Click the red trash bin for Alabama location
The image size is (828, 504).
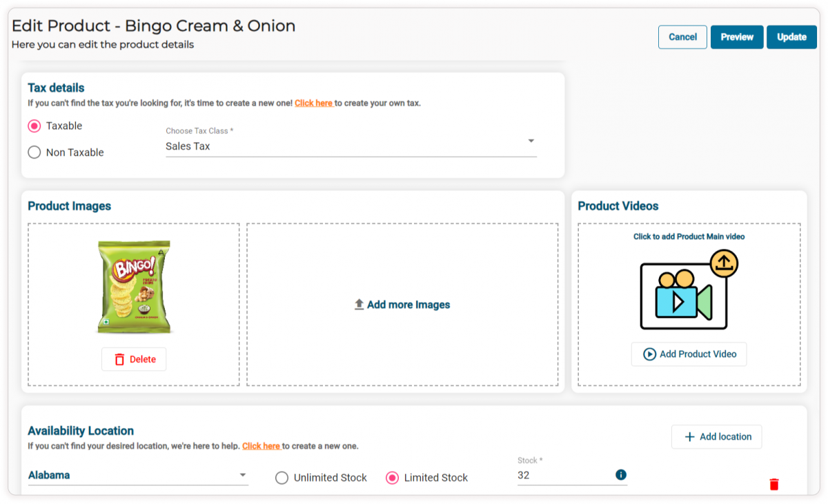pos(773,484)
